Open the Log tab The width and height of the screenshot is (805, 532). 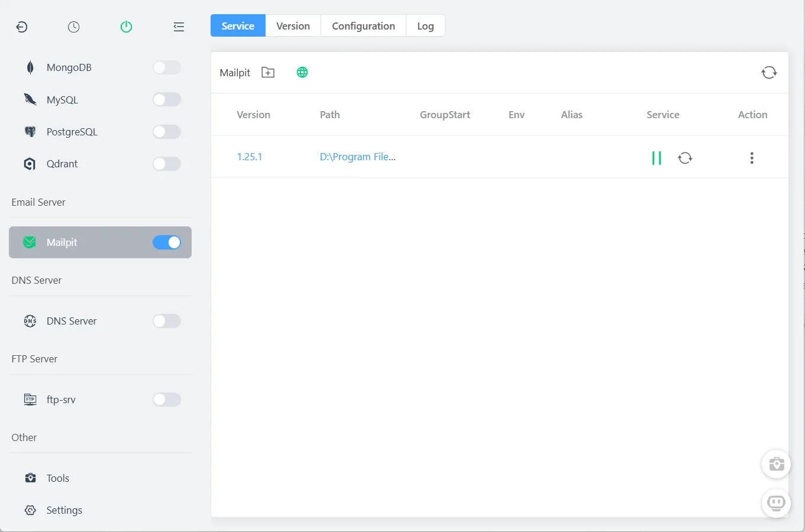pos(425,26)
